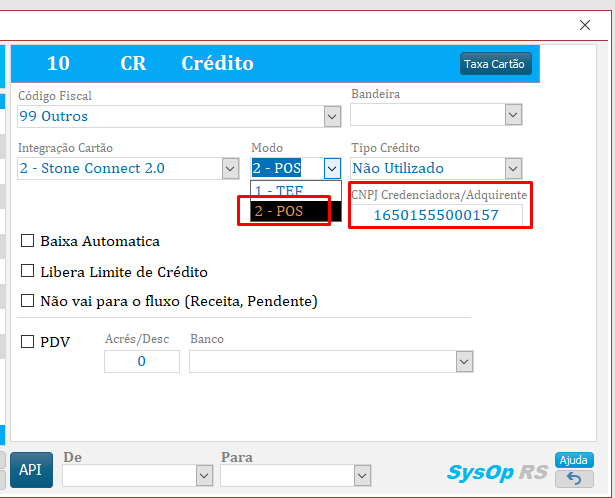
Task: Open the Ajuda help button
Action: point(574,460)
